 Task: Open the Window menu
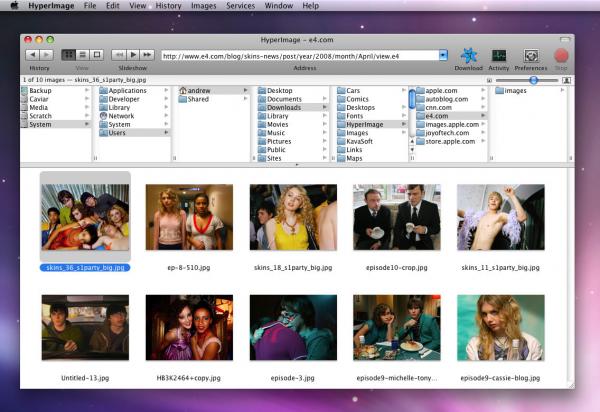279,6
